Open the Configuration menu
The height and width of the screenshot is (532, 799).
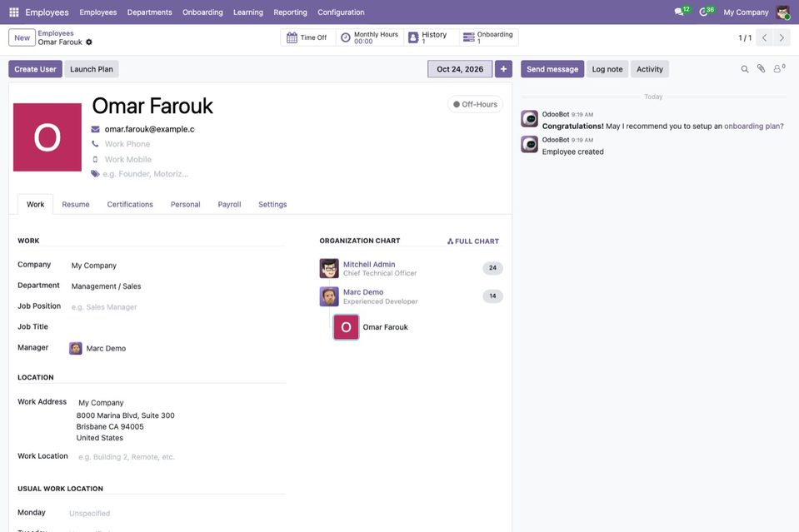341,12
